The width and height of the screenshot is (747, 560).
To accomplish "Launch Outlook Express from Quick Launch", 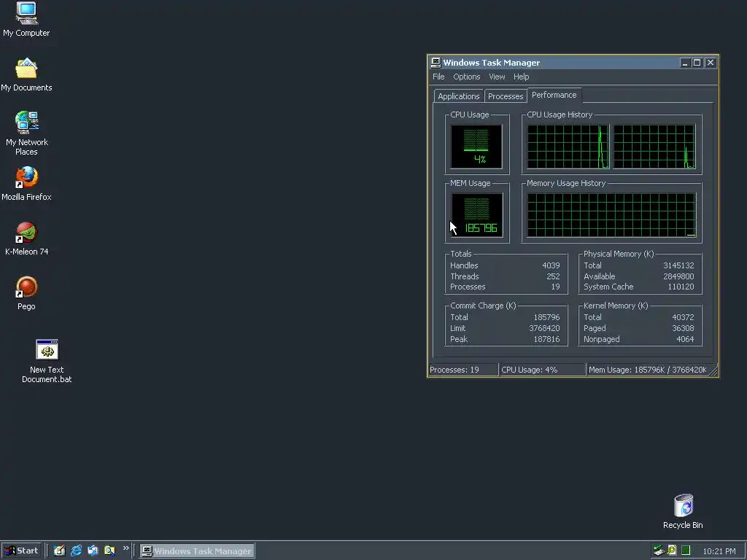I will pyautogui.click(x=93, y=551).
